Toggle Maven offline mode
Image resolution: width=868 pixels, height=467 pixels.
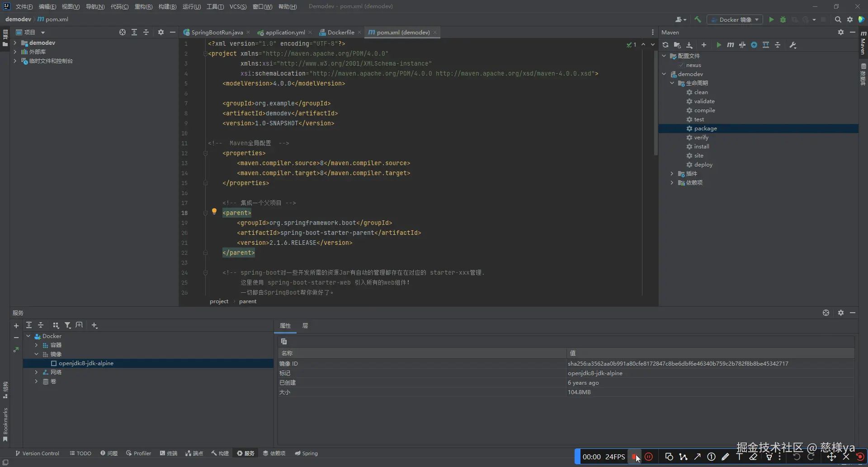click(742, 45)
